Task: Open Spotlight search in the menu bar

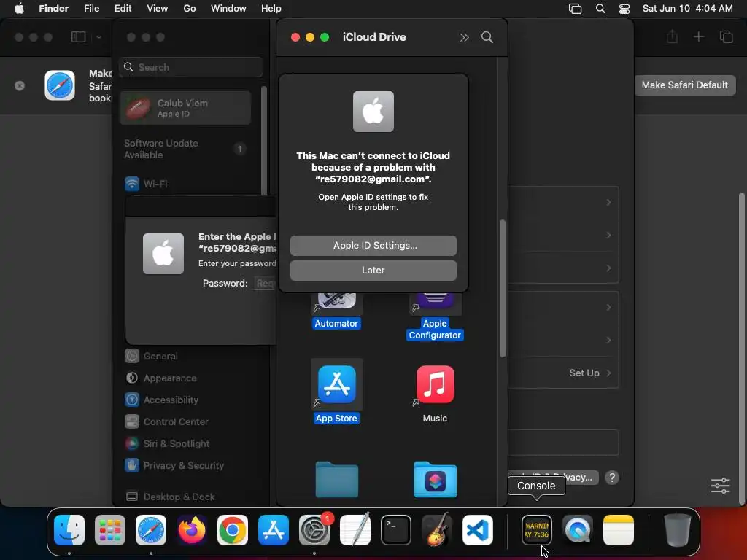Action: [x=600, y=9]
